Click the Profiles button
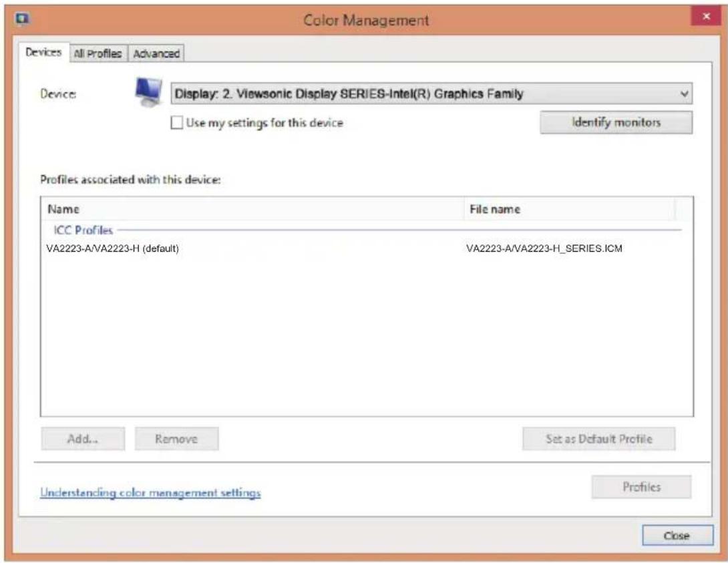This screenshot has width=728, height=563. click(641, 487)
